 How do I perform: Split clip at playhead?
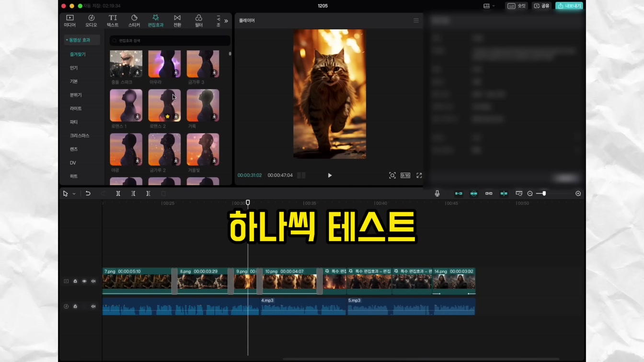click(x=118, y=194)
